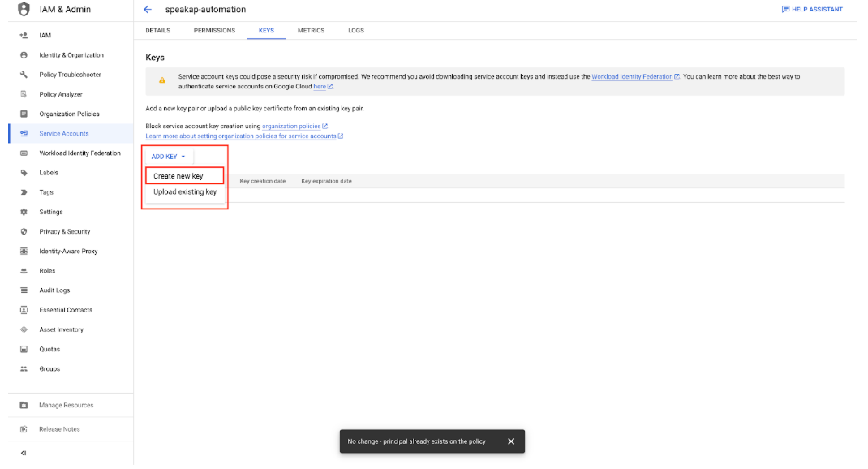Go back using the arrow next to speakap-automation
This screenshot has width=868, height=469.
pos(148,10)
